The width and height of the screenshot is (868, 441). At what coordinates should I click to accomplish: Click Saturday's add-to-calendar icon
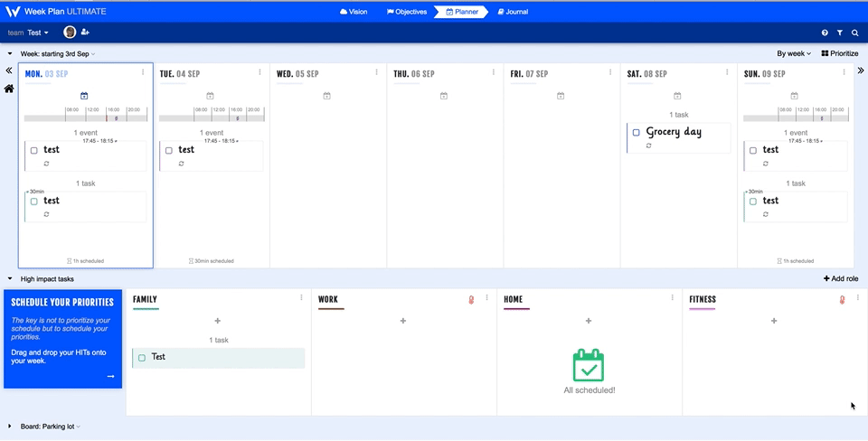coord(677,96)
